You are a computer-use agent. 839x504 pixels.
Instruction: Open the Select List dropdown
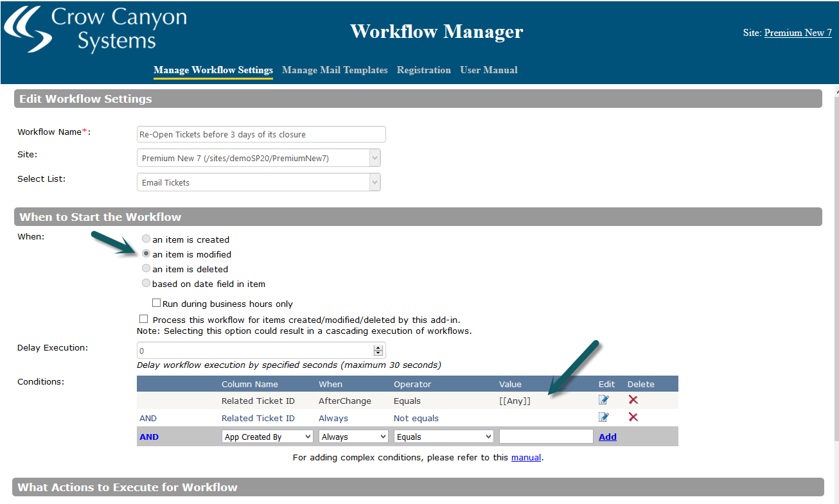(x=259, y=182)
